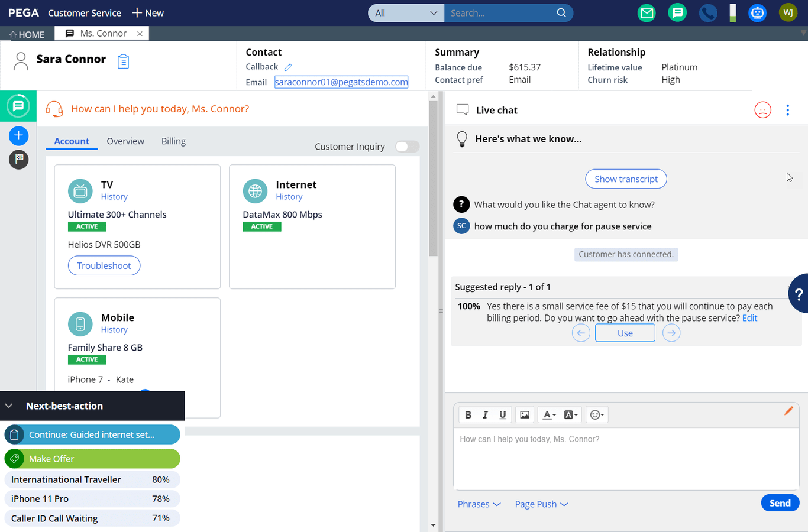Toggle bold formatting in the chat editor
The image size is (808, 532).
(468, 414)
